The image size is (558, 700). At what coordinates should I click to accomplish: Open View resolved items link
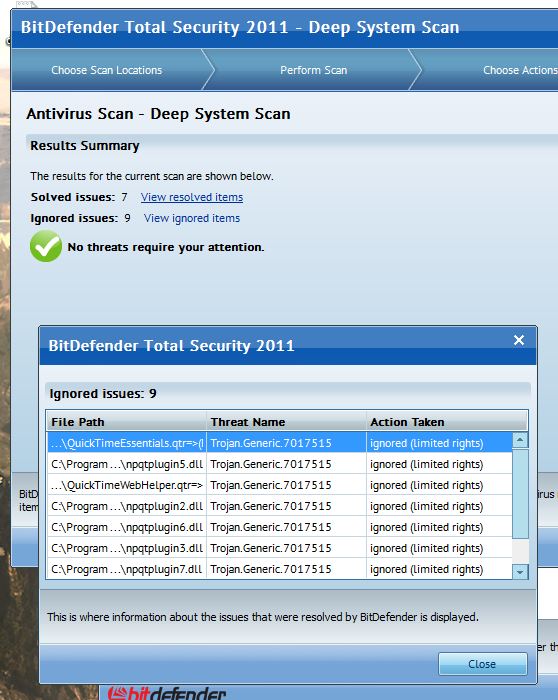pos(192,197)
